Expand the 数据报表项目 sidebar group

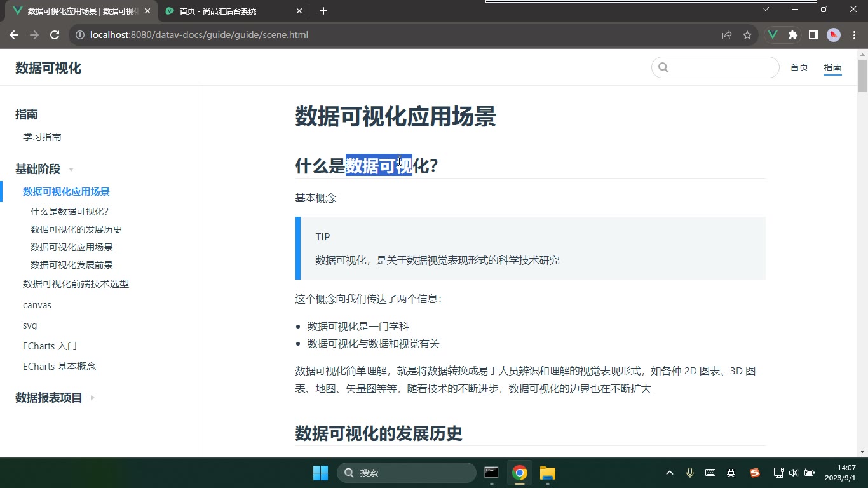point(55,398)
